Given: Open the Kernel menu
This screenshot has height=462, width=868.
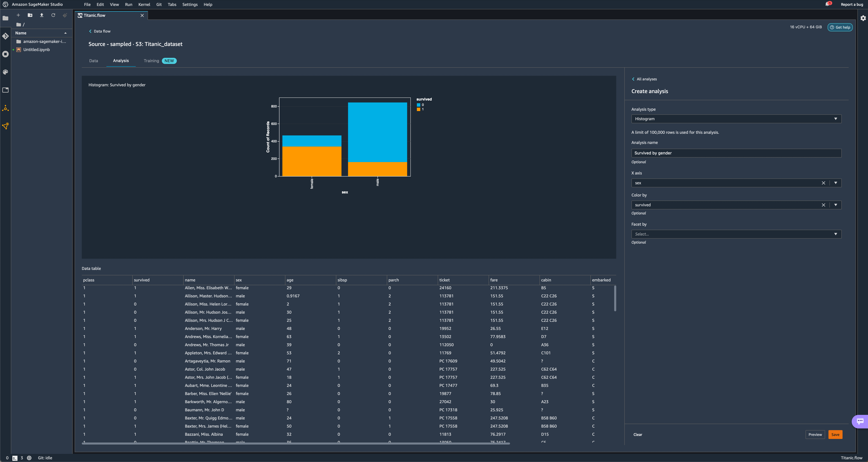Looking at the screenshot, I should [x=144, y=4].
